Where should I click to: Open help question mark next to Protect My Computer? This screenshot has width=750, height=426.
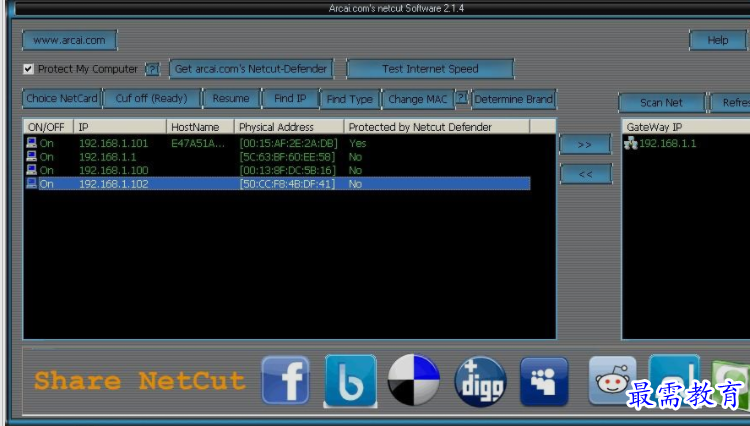click(152, 69)
